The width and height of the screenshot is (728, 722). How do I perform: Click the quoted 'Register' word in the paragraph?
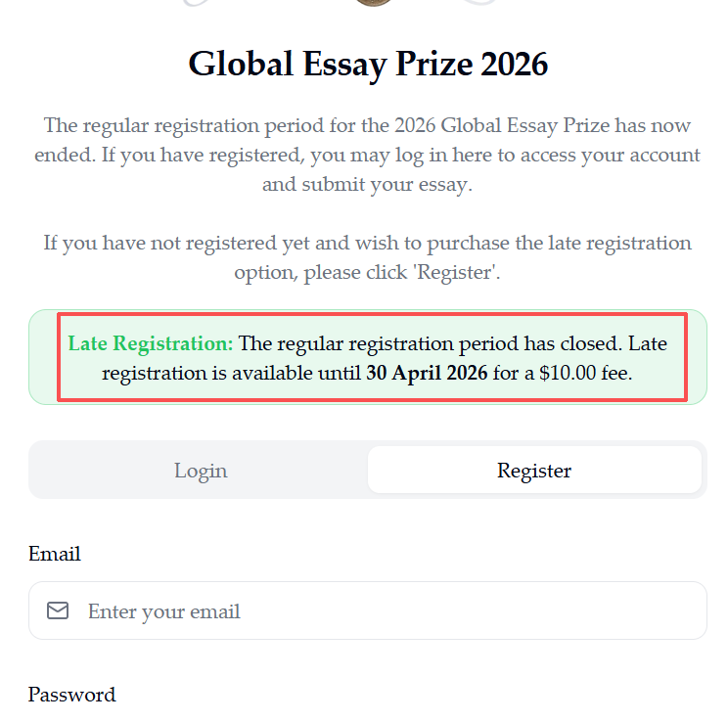456,273
